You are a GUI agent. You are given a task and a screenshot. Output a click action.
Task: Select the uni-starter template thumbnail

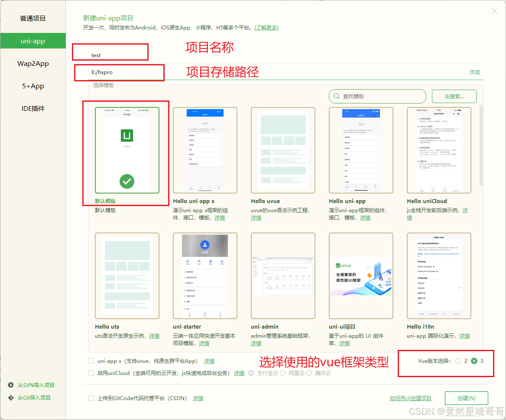click(204, 275)
